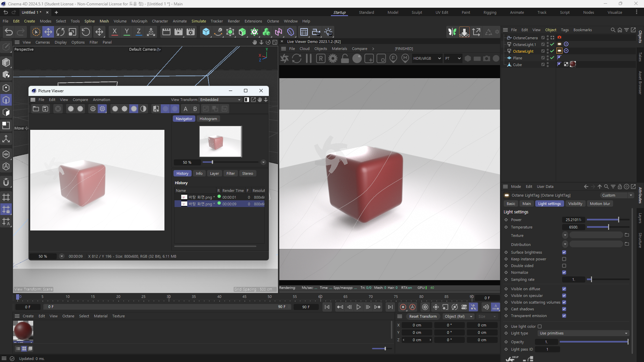The image size is (644, 362).
Task: Select the Rotate tool in top toolbar
Action: point(60,32)
